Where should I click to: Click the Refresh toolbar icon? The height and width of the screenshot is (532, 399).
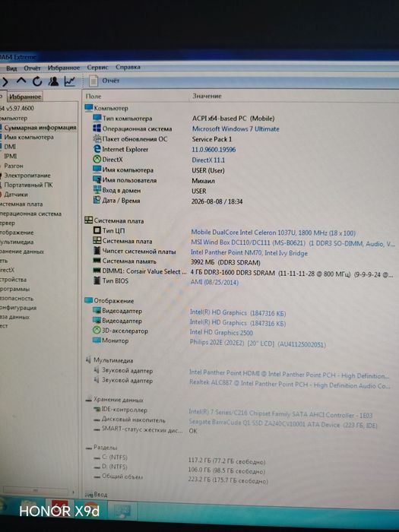coord(37,81)
